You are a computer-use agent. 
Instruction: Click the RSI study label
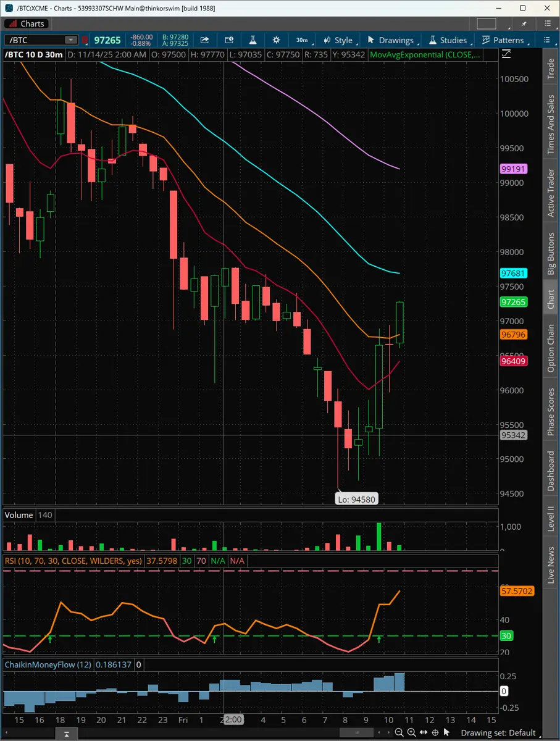tap(73, 561)
